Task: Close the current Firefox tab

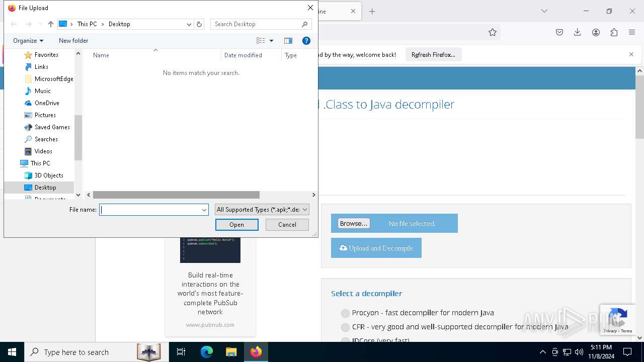Action: click(353, 11)
